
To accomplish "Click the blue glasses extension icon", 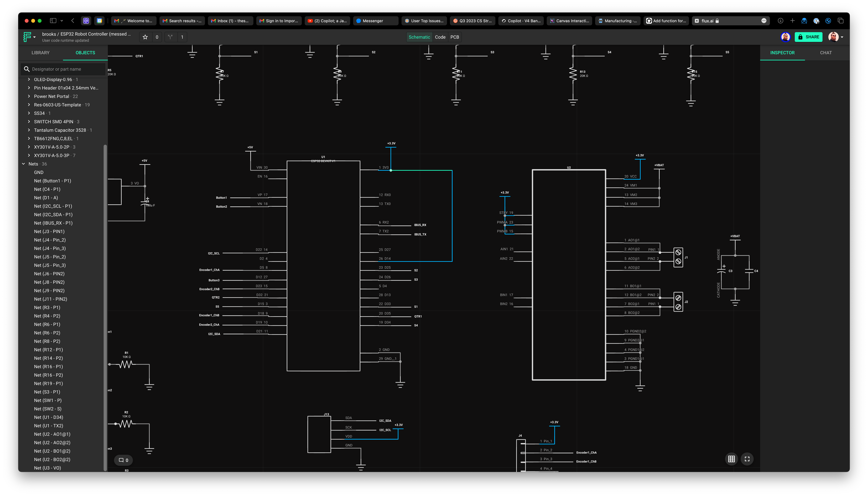I will pos(804,21).
